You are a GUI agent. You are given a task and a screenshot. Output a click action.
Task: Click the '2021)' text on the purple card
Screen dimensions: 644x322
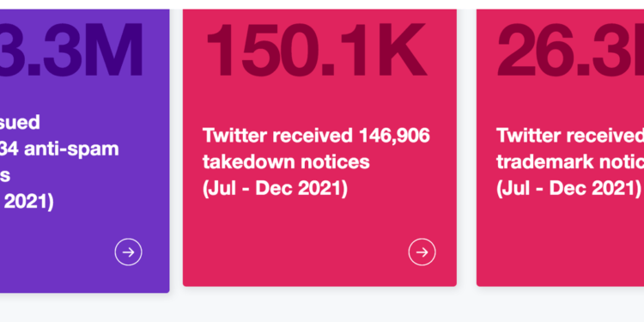pyautogui.click(x=27, y=202)
